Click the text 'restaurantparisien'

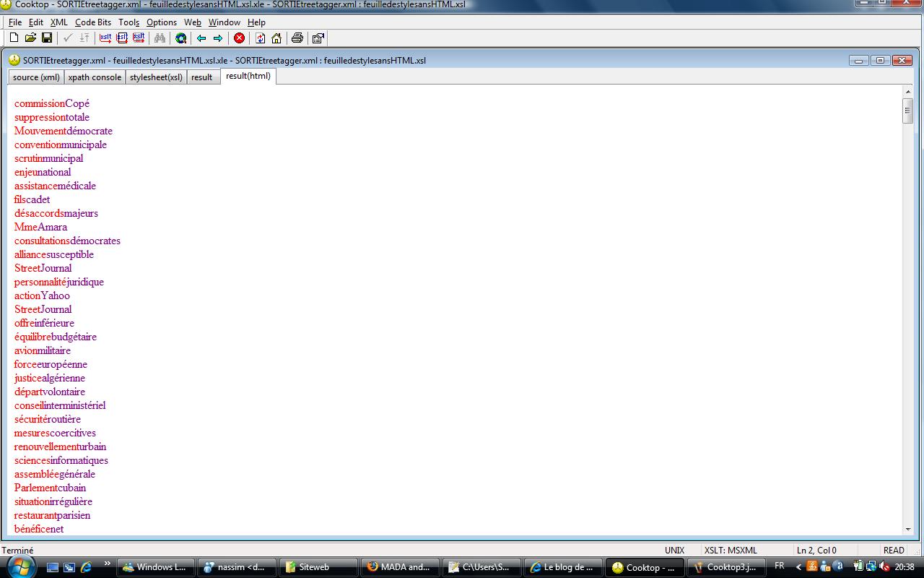coord(52,515)
